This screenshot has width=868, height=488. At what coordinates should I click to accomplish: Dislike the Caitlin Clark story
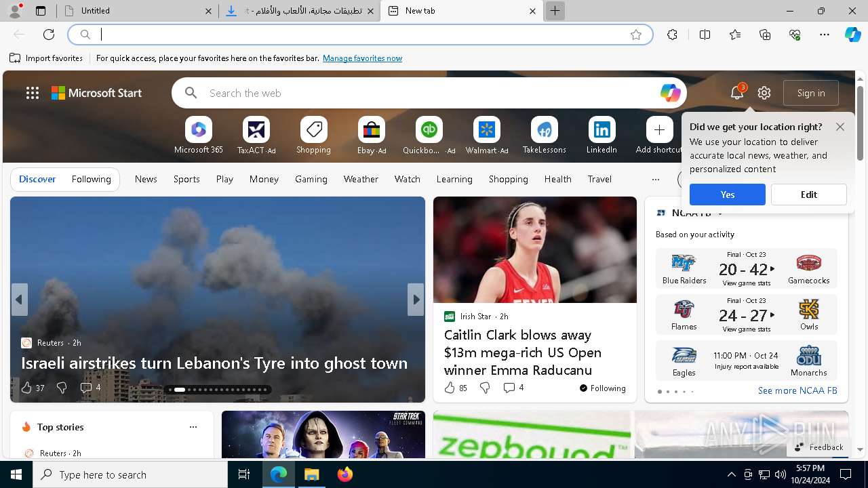tap(485, 388)
